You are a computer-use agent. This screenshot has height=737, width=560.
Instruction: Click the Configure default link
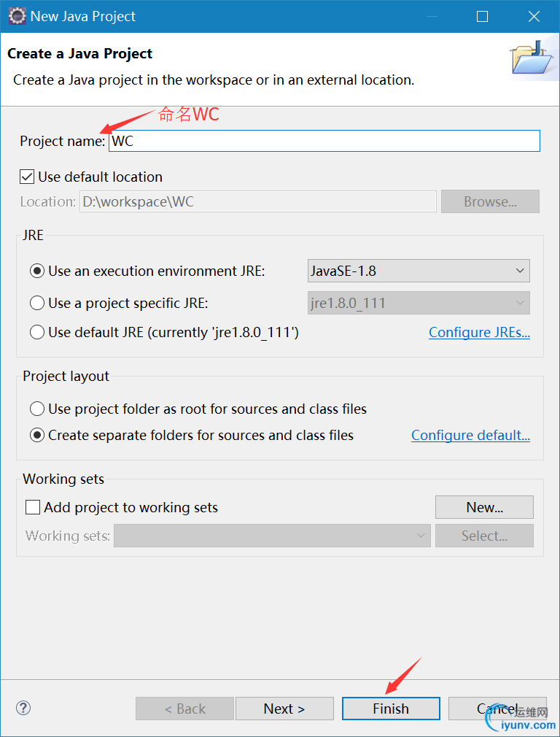tap(470, 435)
